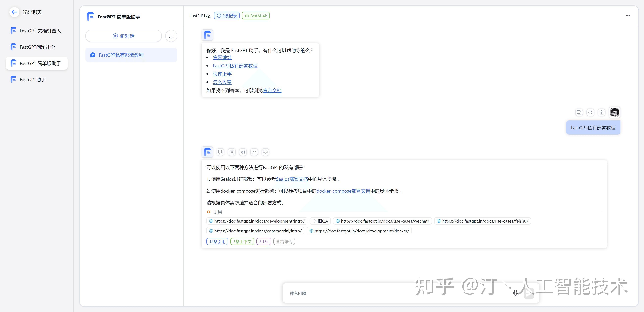Give a thumbs up to the answer
Viewport: 644px width, 312px height.
point(254,152)
